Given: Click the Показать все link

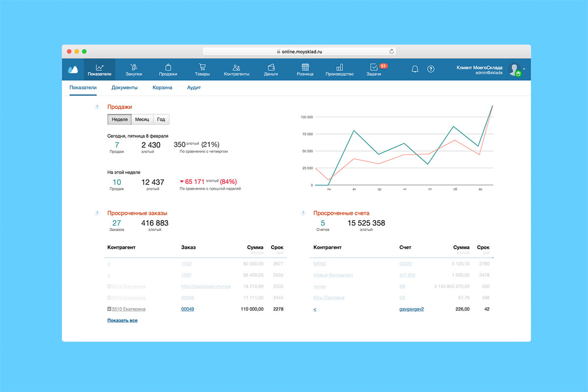Looking at the screenshot, I should pos(122,320).
